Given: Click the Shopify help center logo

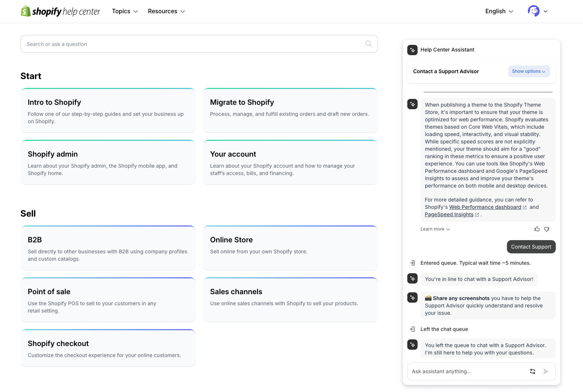Looking at the screenshot, I should pyautogui.click(x=60, y=11).
